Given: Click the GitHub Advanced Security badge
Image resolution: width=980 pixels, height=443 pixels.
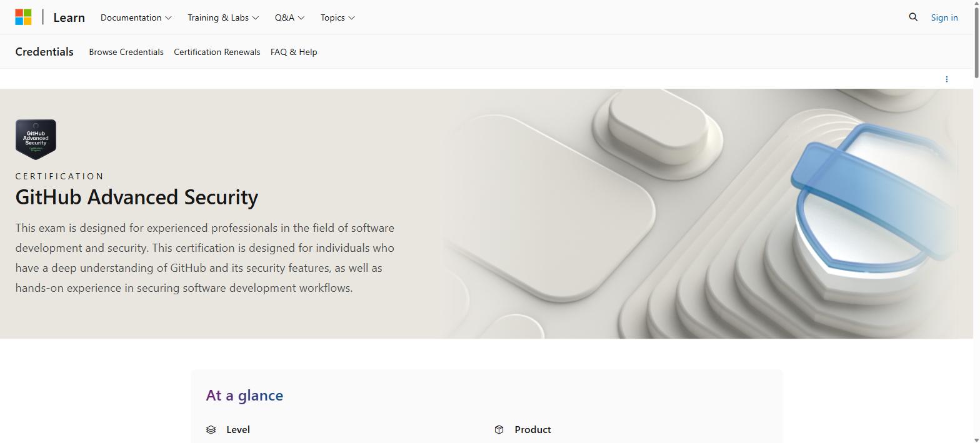Looking at the screenshot, I should (x=36, y=139).
